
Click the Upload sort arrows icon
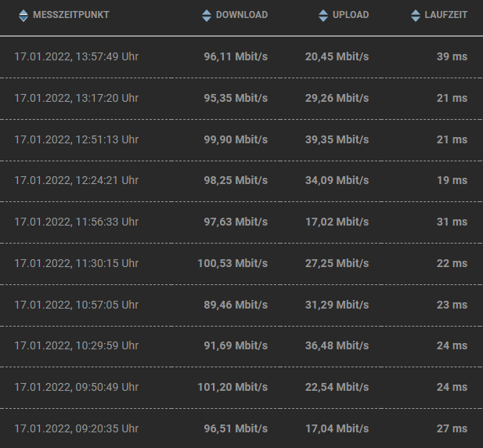click(323, 15)
